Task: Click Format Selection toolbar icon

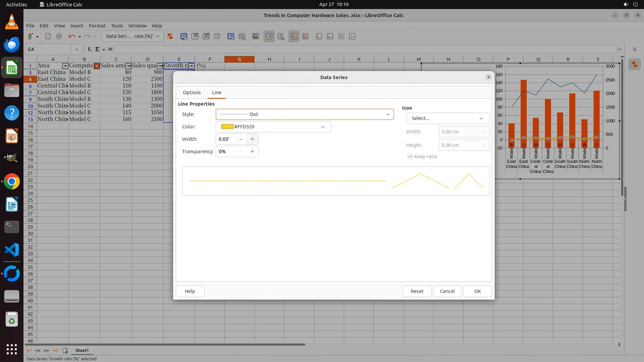Action: (x=170, y=37)
